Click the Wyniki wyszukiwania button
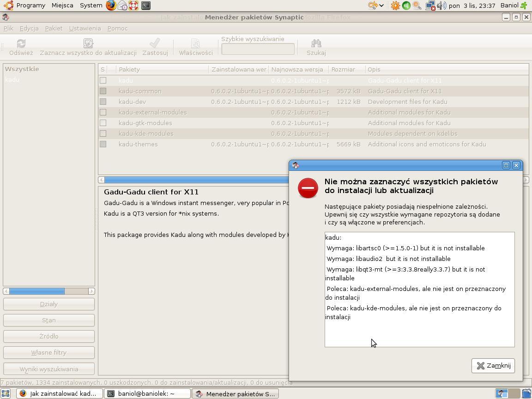The height and width of the screenshot is (399, 532). coord(49,369)
